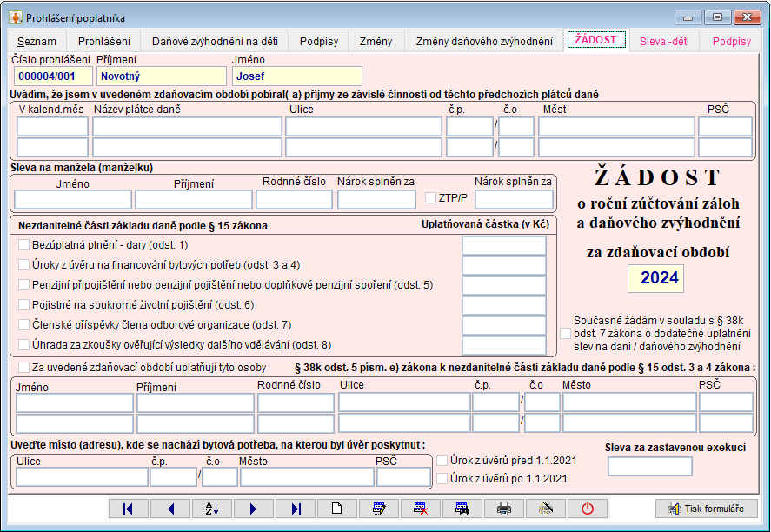Check Úrok z úvěrů před 1.1.2021

(x=442, y=460)
